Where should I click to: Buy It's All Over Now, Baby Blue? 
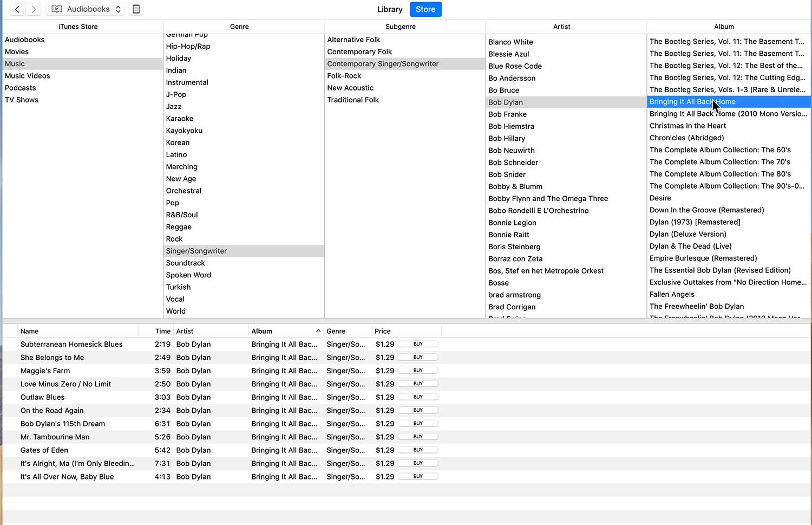[418, 476]
